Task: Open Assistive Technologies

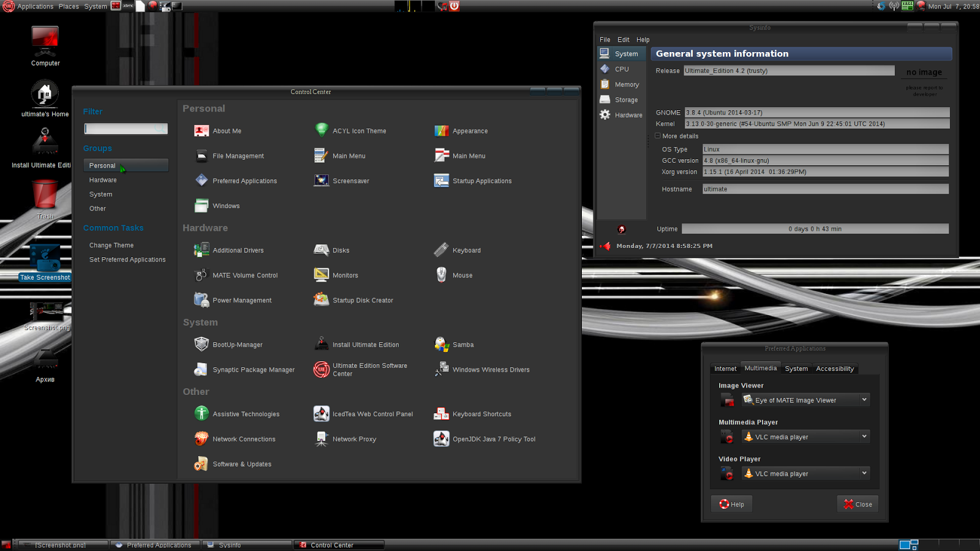Action: [x=238, y=414]
